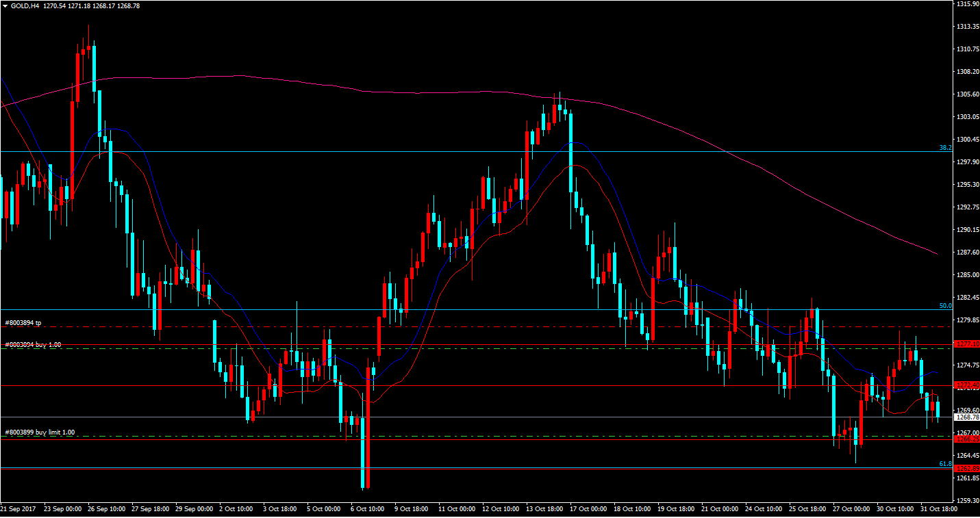Click the 21 Sep 2017 date label

(x=18, y=509)
